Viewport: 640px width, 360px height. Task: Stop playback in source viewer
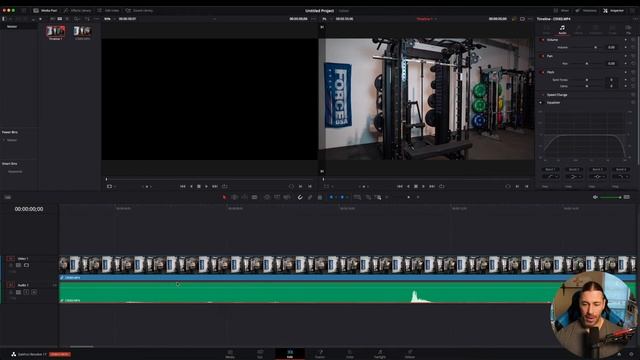199,187
